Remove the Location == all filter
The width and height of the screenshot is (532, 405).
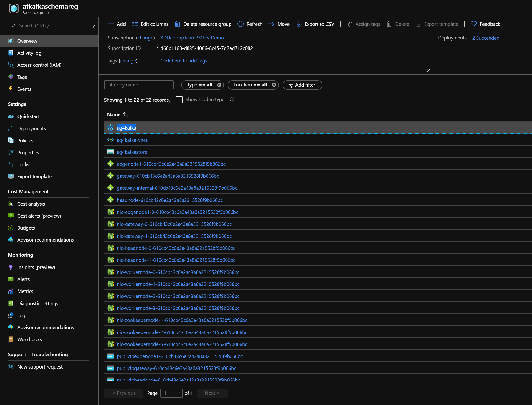(274, 85)
